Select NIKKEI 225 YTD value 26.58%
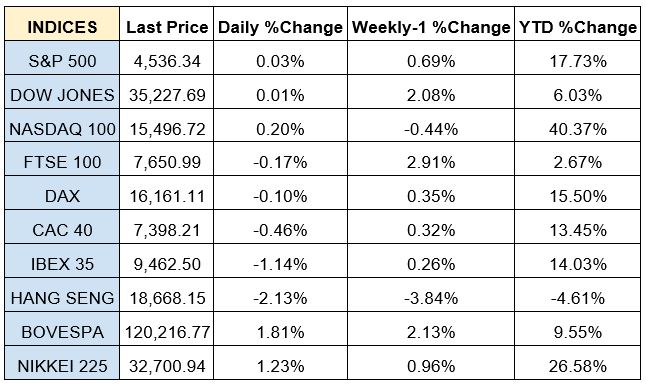Image resolution: width=646 pixels, height=386 pixels. pyautogui.click(x=578, y=366)
